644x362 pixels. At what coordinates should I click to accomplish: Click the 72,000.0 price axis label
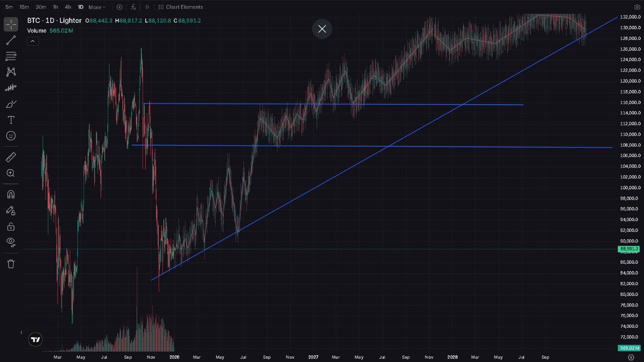tap(629, 337)
